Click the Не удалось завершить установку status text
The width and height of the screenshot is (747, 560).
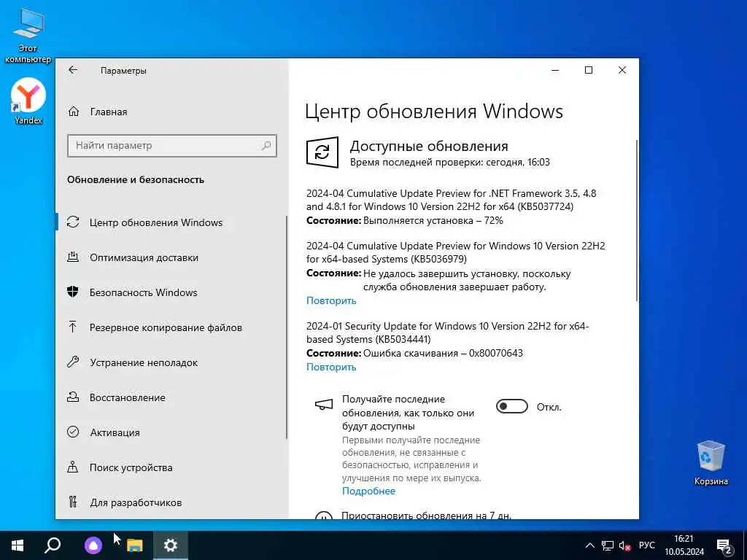tap(466, 280)
